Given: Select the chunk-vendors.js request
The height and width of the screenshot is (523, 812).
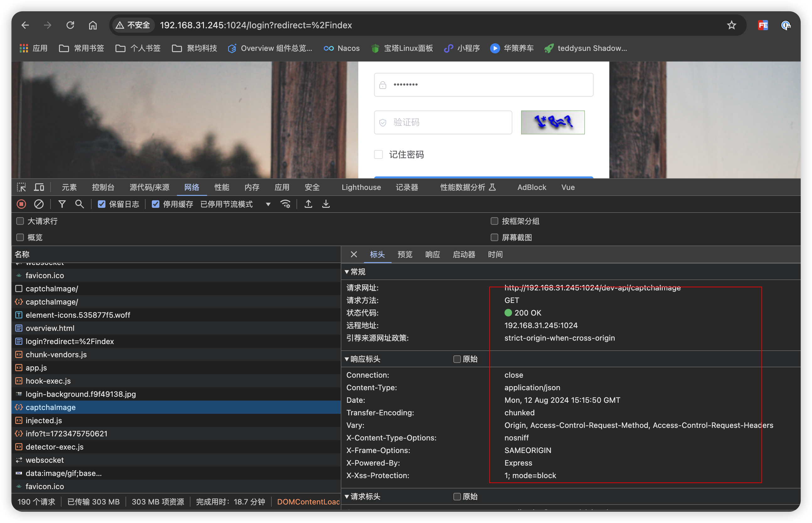Looking at the screenshot, I should click(176, 354).
